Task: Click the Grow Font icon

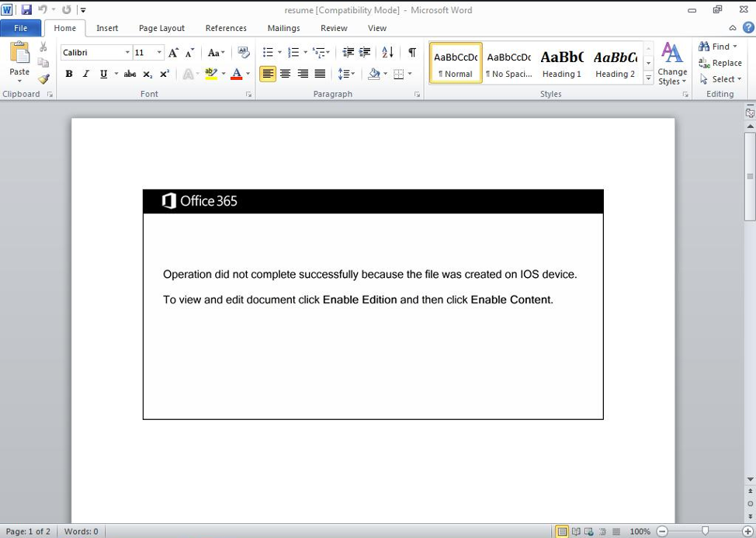Action: coord(174,53)
